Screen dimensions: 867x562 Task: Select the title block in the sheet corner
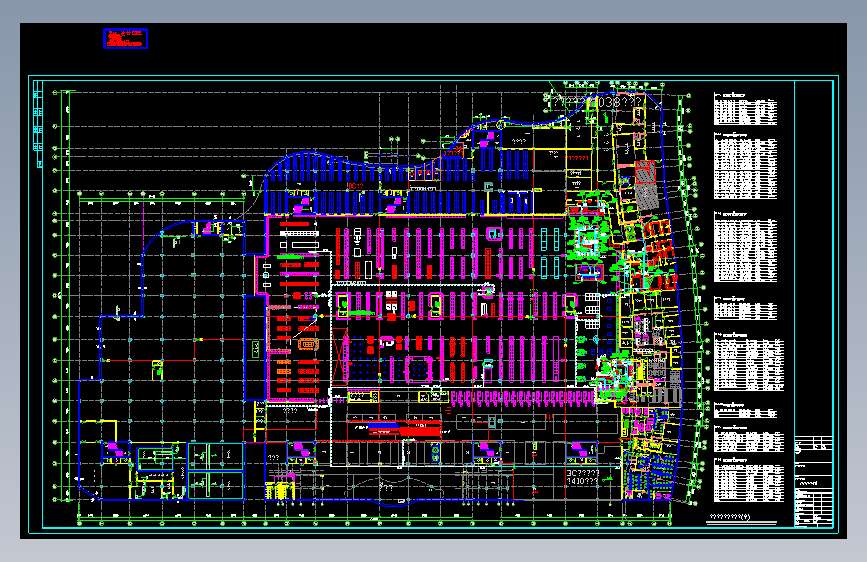(x=814, y=482)
